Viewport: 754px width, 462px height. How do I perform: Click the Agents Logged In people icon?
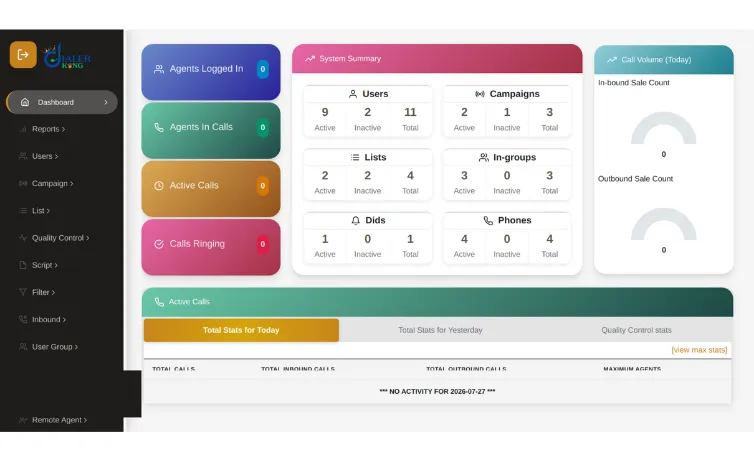point(159,69)
